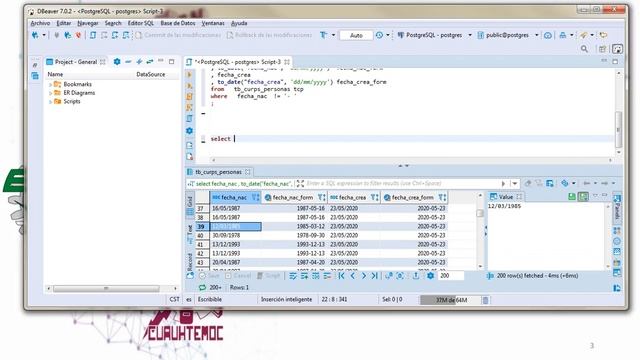Toggle sort filter icon on fecha_nac column

pyautogui.click(x=256, y=198)
